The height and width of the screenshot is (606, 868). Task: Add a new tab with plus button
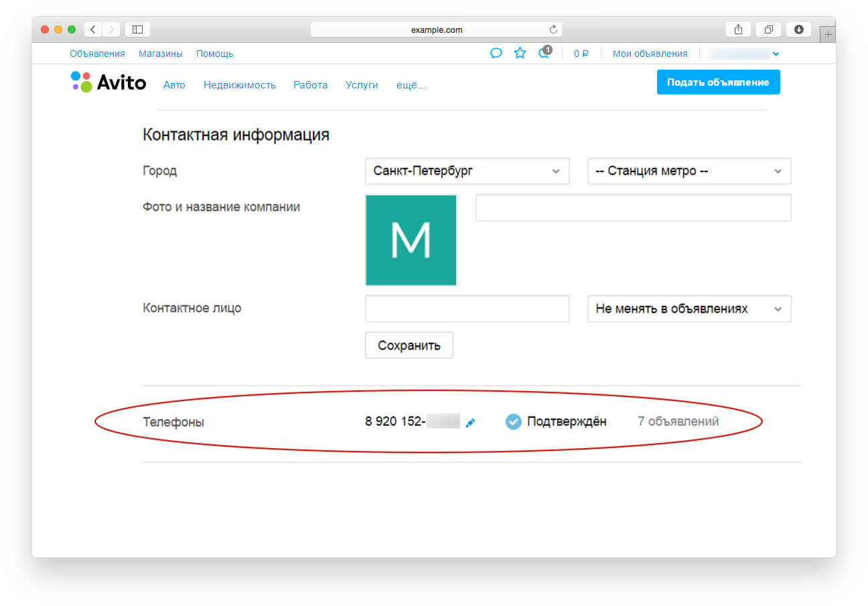[x=828, y=35]
